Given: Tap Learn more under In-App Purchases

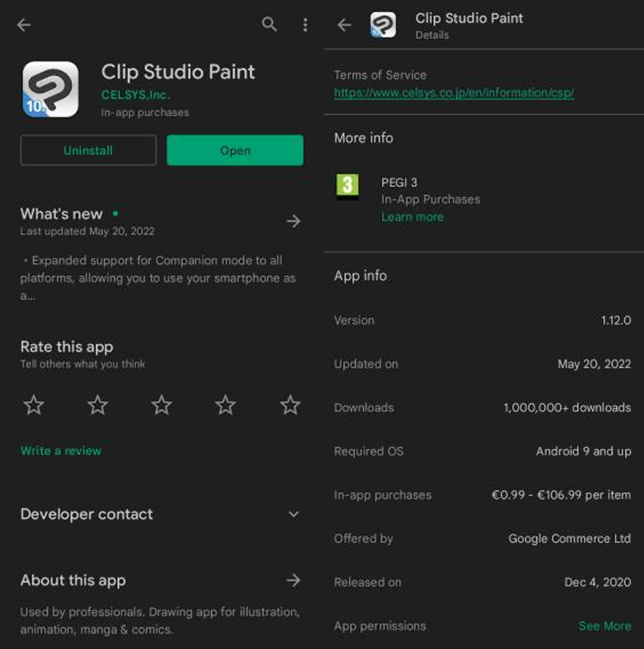Looking at the screenshot, I should 412,216.
